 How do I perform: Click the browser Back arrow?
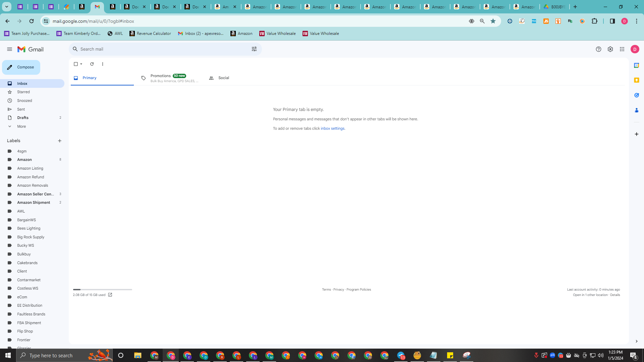pos(7,21)
